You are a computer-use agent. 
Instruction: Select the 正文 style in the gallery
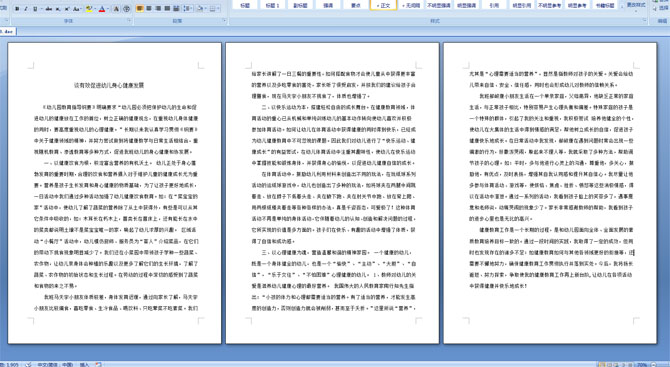383,5
